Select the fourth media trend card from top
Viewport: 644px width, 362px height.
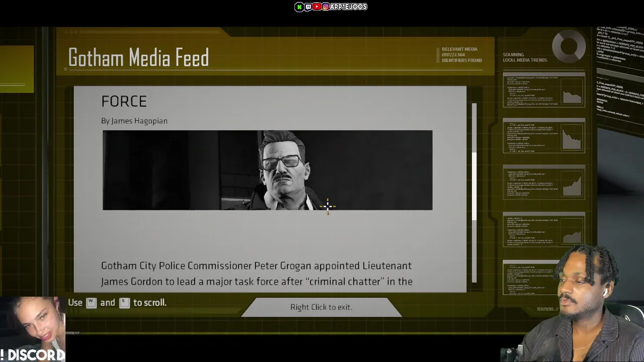(544, 229)
